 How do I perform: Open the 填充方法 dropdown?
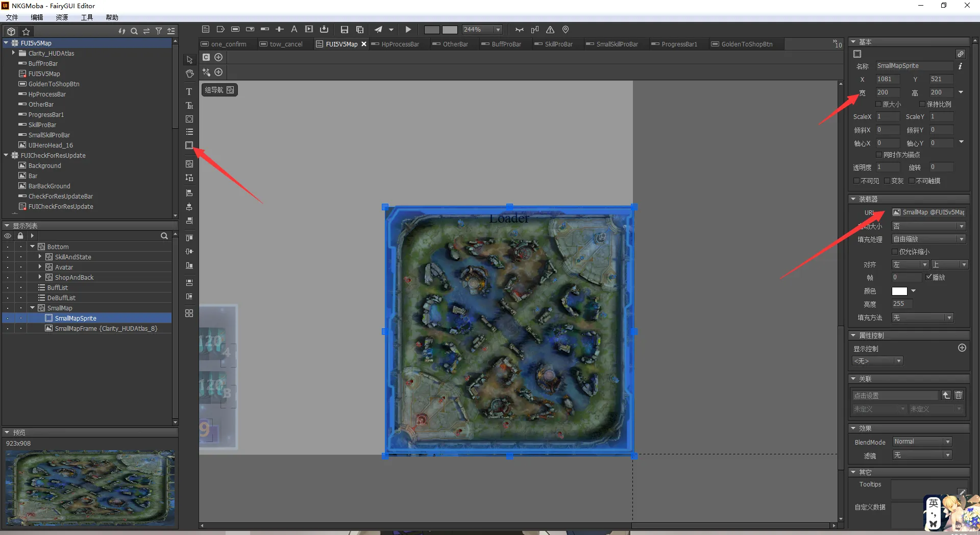click(922, 318)
